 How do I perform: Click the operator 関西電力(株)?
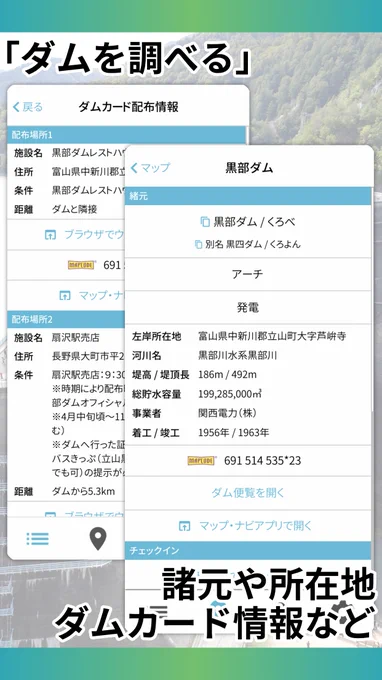tap(227, 413)
